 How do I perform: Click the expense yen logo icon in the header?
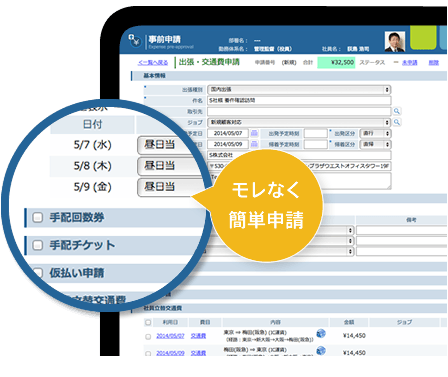[135, 40]
